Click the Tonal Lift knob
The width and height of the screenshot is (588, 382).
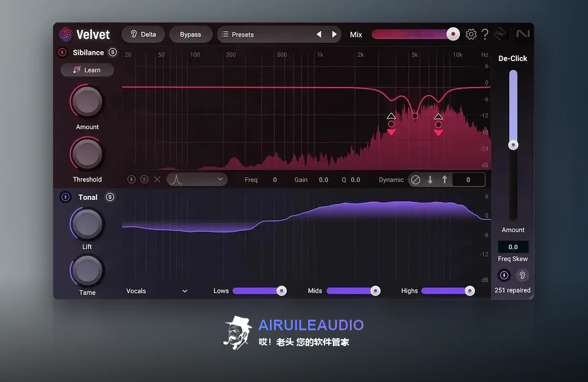[86, 224]
